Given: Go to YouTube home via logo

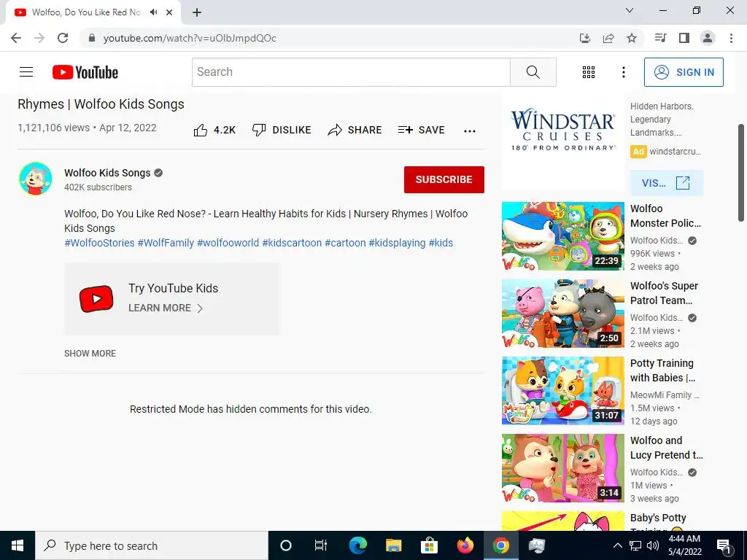Looking at the screenshot, I should pyautogui.click(x=85, y=72).
